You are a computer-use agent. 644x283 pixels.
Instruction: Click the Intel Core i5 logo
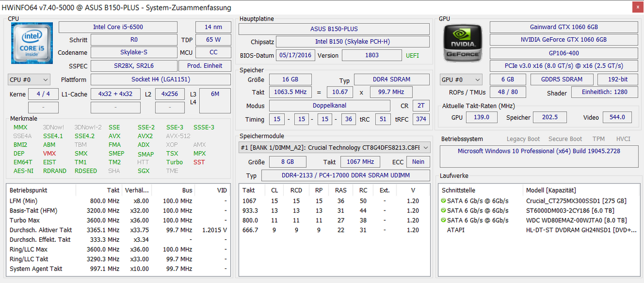point(32,43)
